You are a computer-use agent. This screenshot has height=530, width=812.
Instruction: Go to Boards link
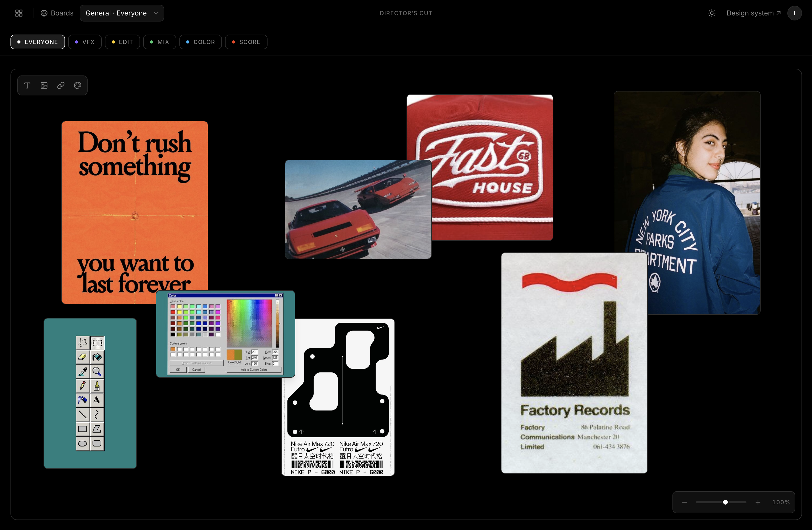57,13
